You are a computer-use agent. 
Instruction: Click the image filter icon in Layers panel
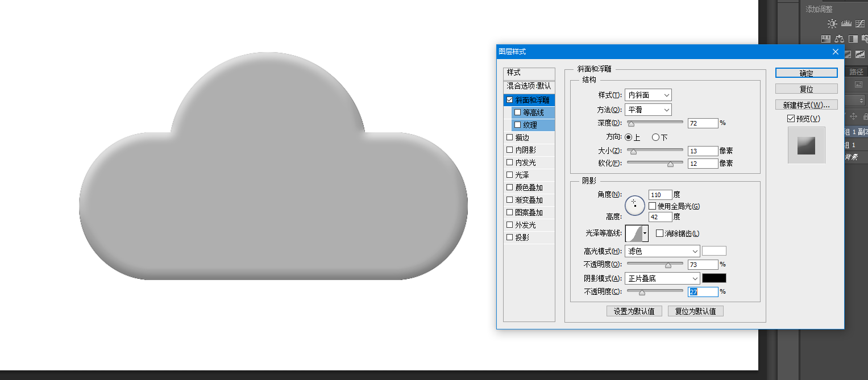(858, 85)
